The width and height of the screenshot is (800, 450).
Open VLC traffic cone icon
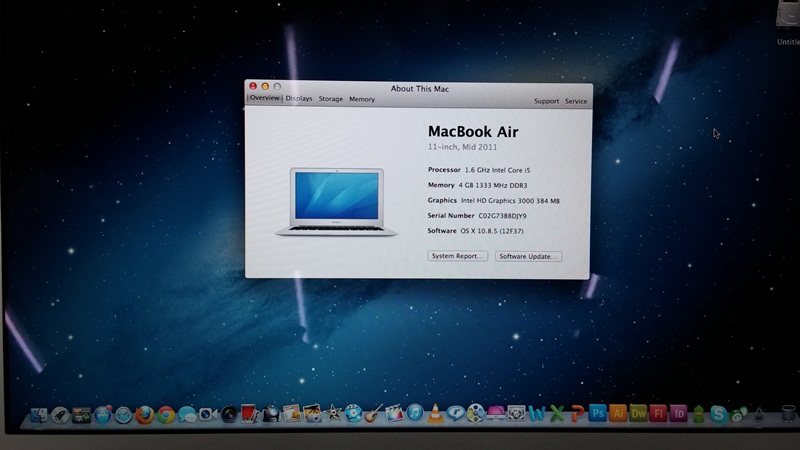pos(435,413)
